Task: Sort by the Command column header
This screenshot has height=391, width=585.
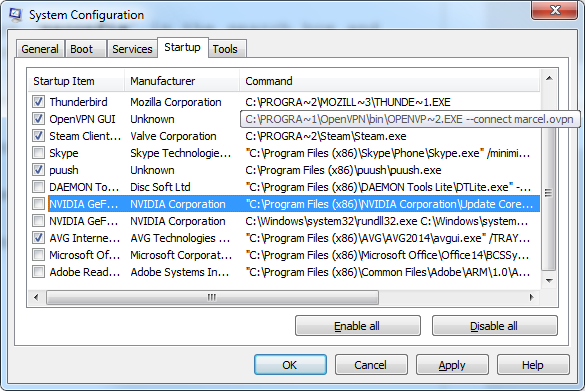Action: click(x=390, y=81)
